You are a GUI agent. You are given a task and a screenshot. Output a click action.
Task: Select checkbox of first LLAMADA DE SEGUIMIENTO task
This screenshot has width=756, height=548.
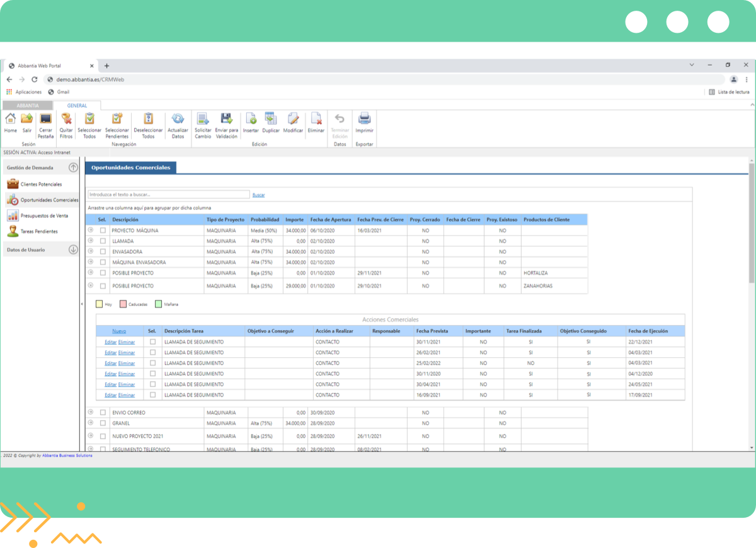pos(152,342)
